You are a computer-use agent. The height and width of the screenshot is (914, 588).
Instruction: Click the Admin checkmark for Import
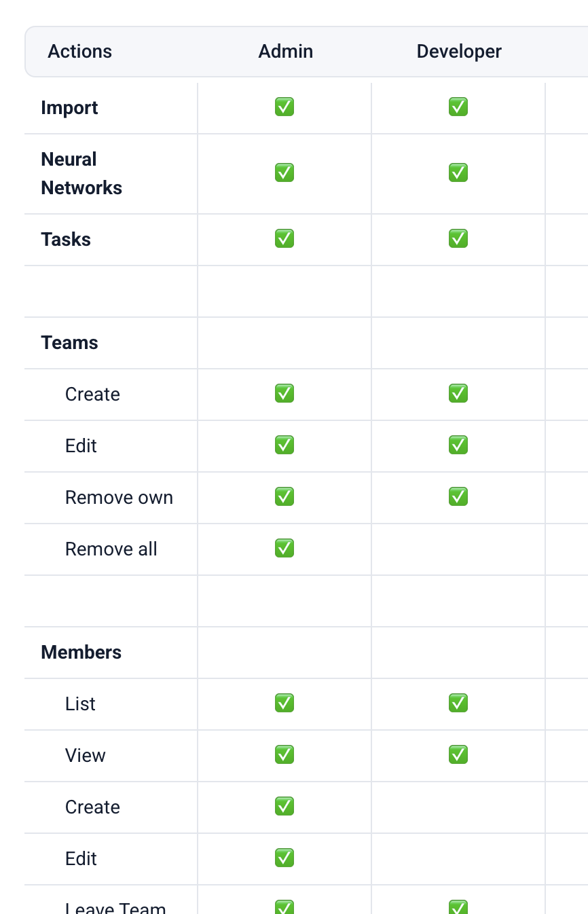[284, 107]
